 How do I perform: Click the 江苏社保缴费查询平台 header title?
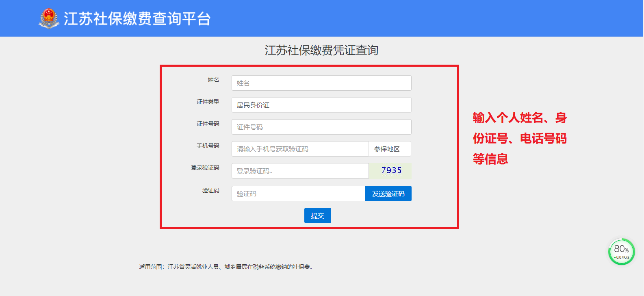tap(137, 19)
